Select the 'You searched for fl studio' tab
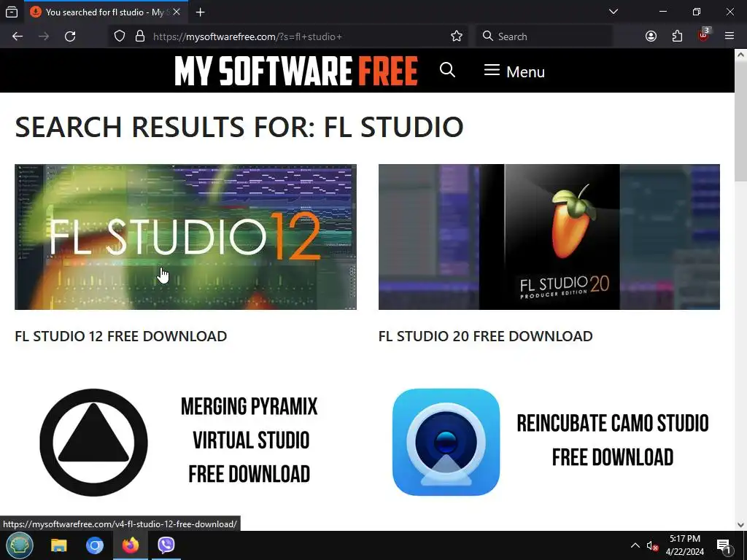This screenshot has width=747, height=560. [x=106, y=12]
